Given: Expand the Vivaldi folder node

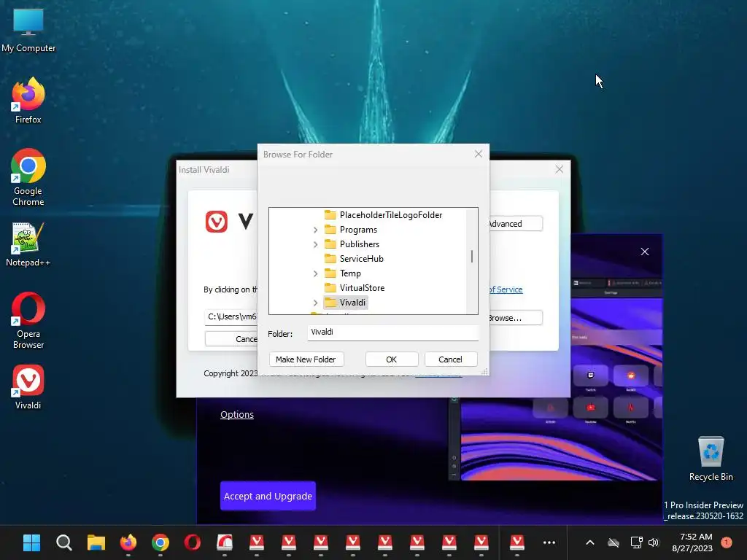Looking at the screenshot, I should 315,303.
